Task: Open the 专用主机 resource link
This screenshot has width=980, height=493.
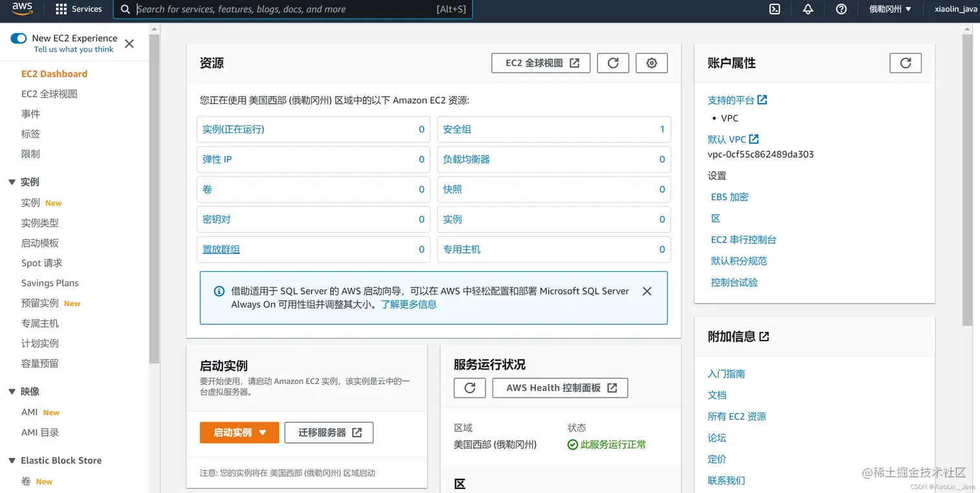Action: (x=462, y=250)
